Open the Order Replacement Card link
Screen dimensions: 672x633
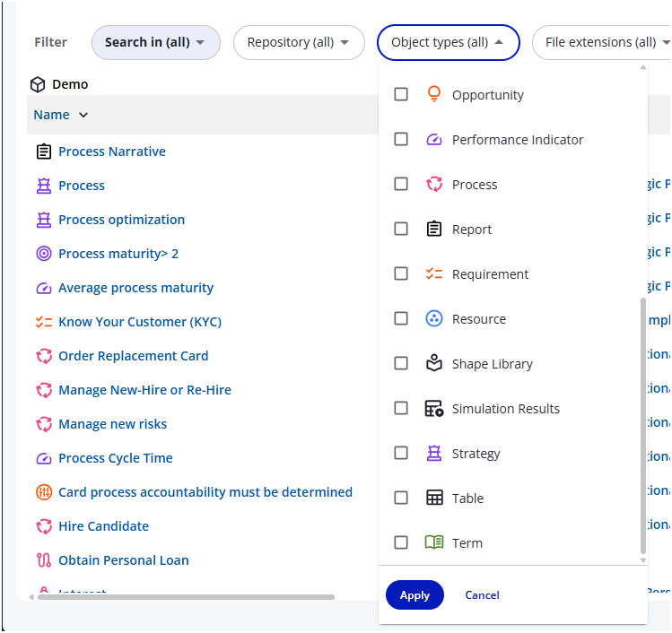[133, 356]
